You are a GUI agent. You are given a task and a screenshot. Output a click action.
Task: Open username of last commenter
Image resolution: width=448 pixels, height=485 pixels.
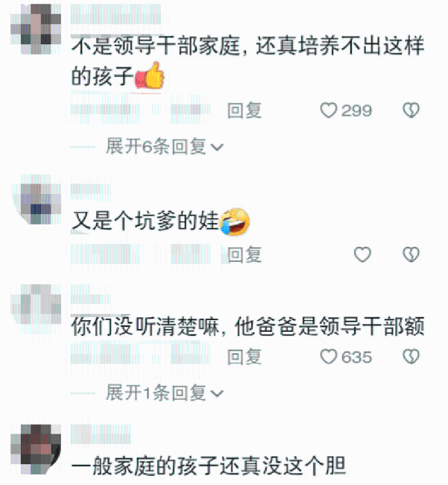[x=101, y=434]
